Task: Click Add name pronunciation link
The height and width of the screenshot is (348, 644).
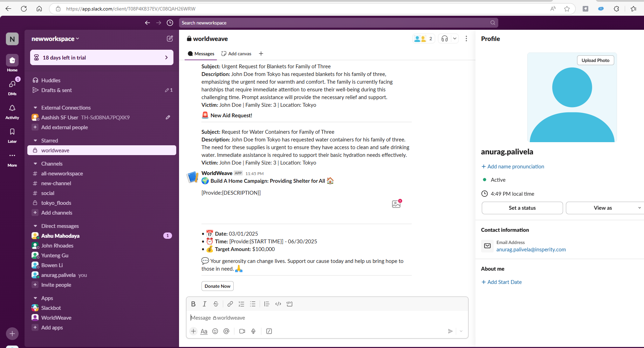Action: (x=513, y=167)
